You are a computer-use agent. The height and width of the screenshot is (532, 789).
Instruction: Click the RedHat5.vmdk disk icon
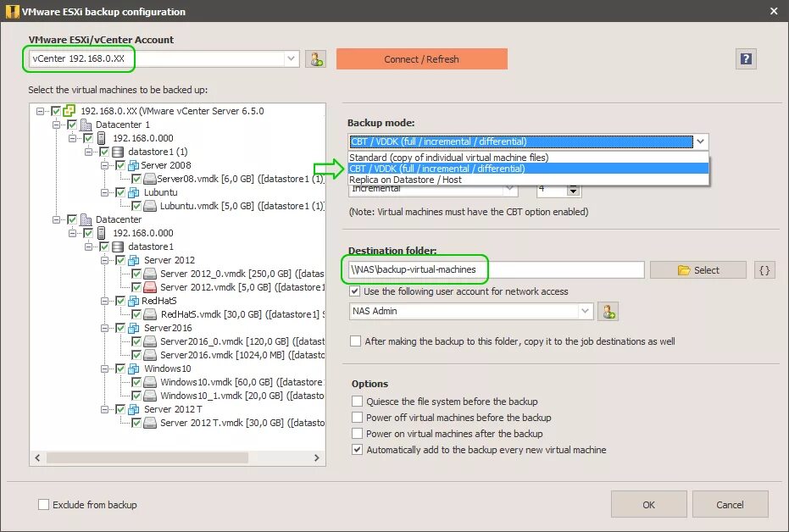pos(149,314)
